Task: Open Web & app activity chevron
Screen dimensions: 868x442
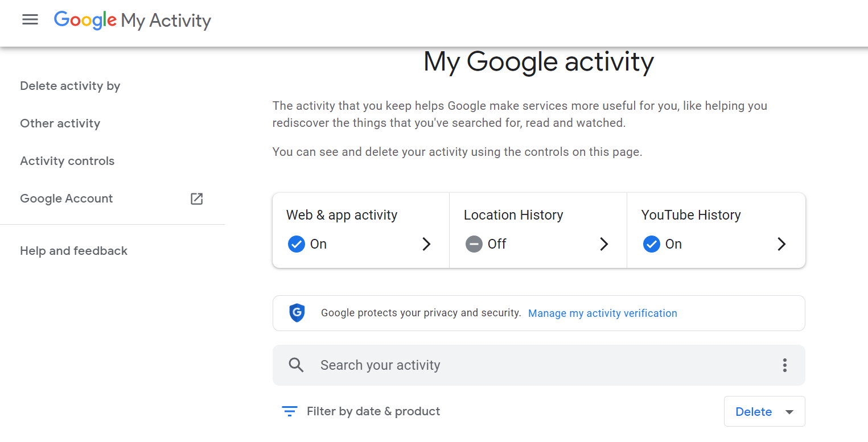Action: click(426, 244)
